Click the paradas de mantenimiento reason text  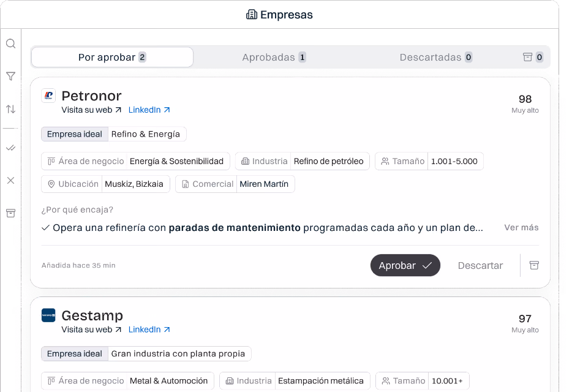point(235,228)
